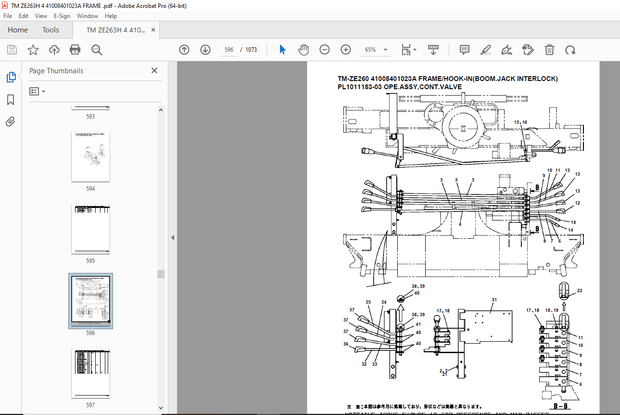620x415 pixels.
Task: Activate the hand pan tool
Action: click(x=303, y=50)
